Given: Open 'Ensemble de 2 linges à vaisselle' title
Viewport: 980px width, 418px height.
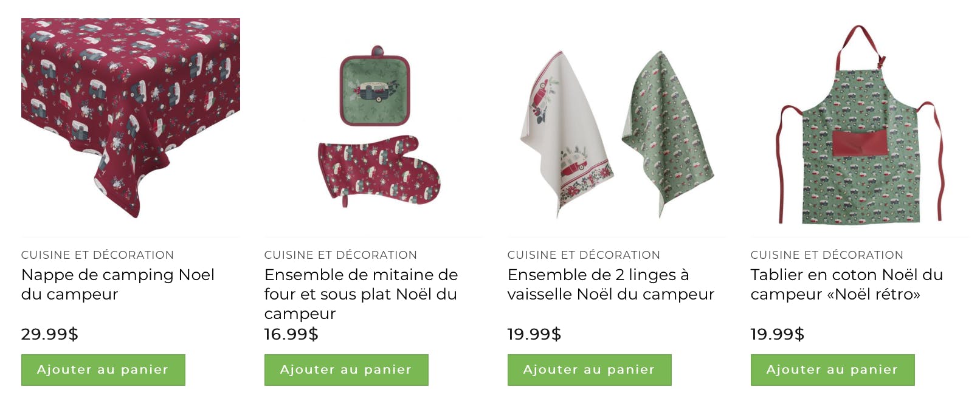Looking at the screenshot, I should pyautogui.click(x=611, y=284).
